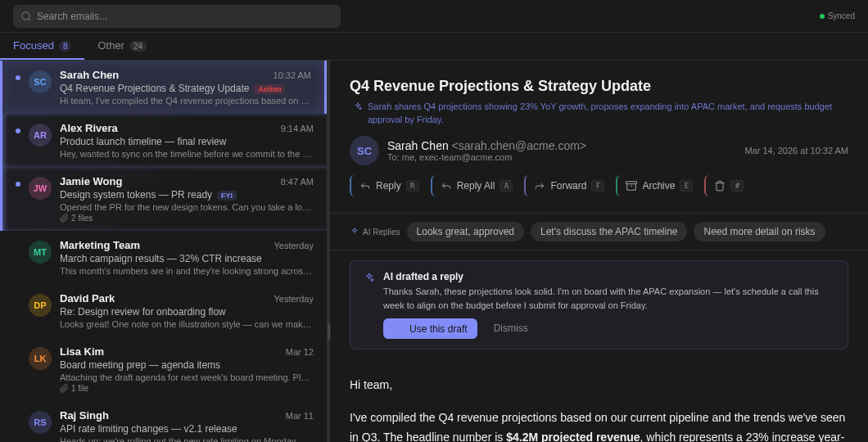Click the 2 files attachment indicator

tap(76, 218)
